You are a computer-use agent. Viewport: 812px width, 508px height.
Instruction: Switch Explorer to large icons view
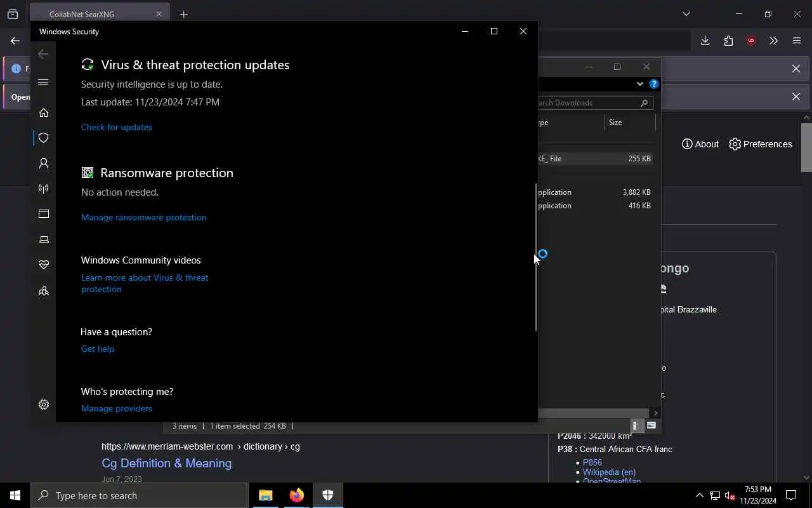click(x=652, y=426)
